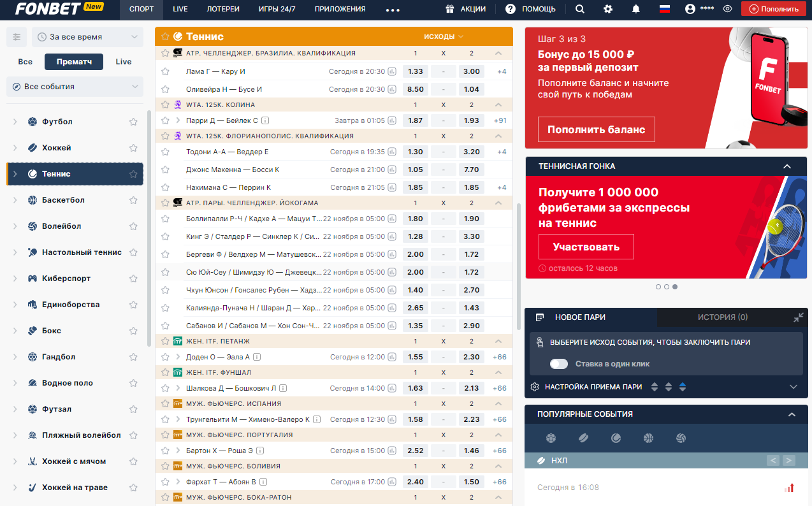This screenshot has width=812, height=506.
Task: Star the Джонс Макенна — Босси К match
Action: coord(165,170)
